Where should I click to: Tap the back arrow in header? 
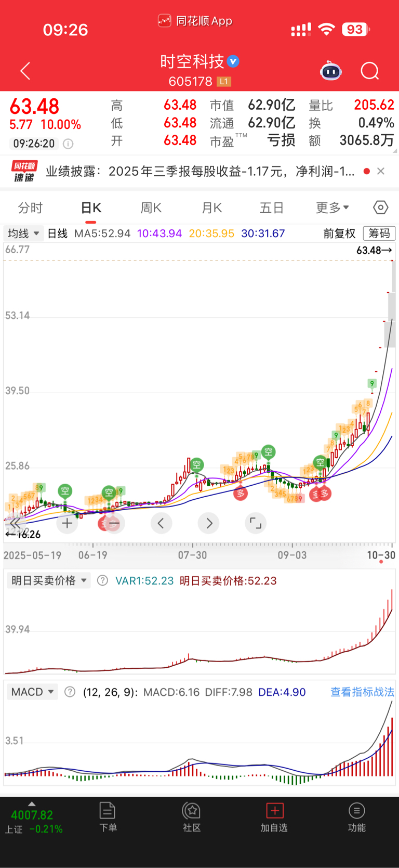(25, 71)
